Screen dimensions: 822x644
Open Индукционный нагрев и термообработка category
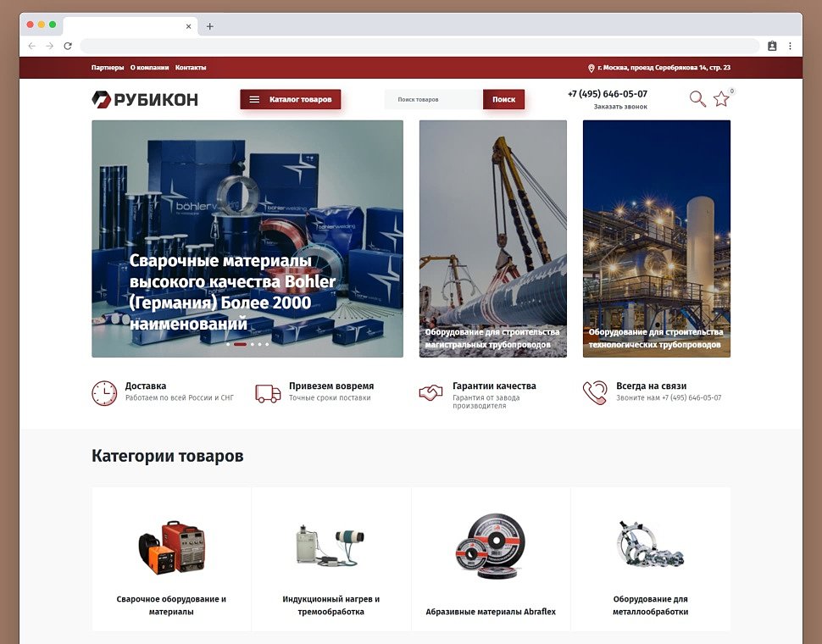click(330, 605)
